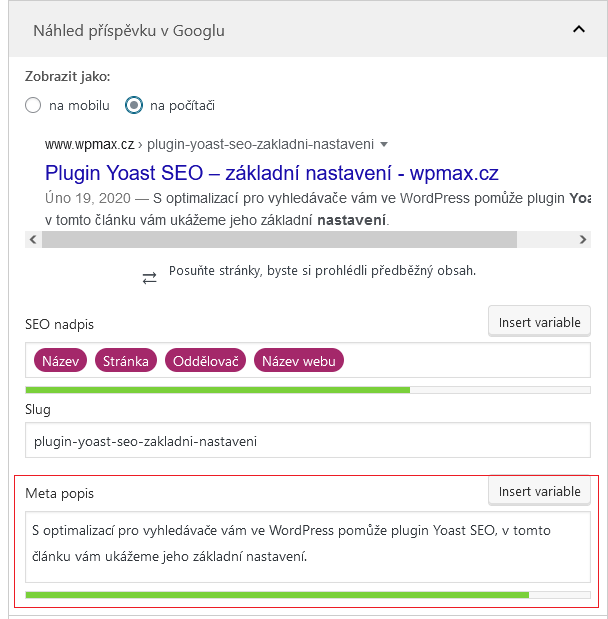Click the left arrow of horizontal scrollbar

click(32, 240)
